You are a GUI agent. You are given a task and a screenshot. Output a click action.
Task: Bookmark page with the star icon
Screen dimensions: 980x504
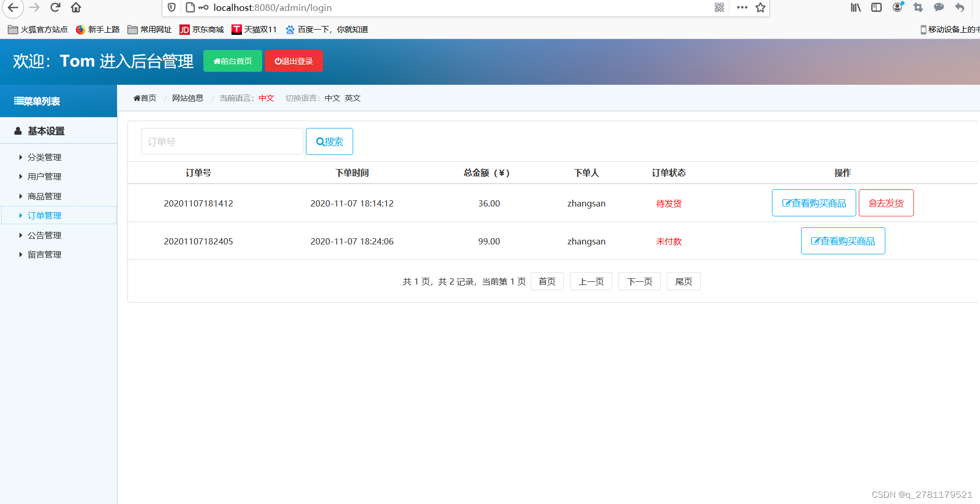click(760, 7)
